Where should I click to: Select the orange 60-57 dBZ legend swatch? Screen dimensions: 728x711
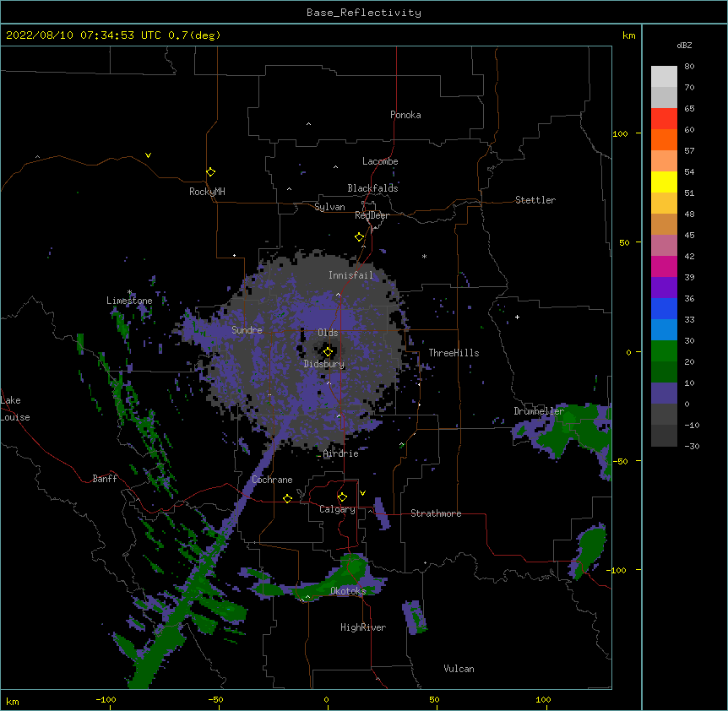coord(664,139)
